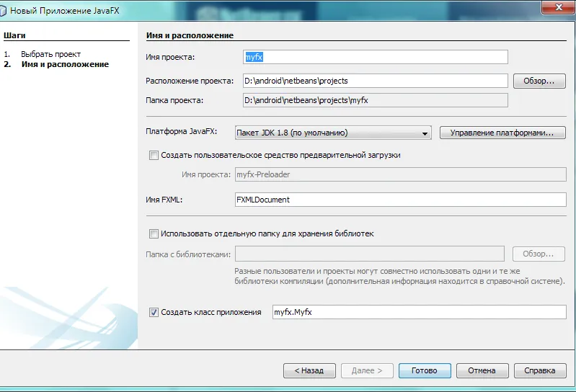The height and width of the screenshot is (392, 576).
Task: Cancel the wizard with Отмена
Action: pyautogui.click(x=482, y=370)
